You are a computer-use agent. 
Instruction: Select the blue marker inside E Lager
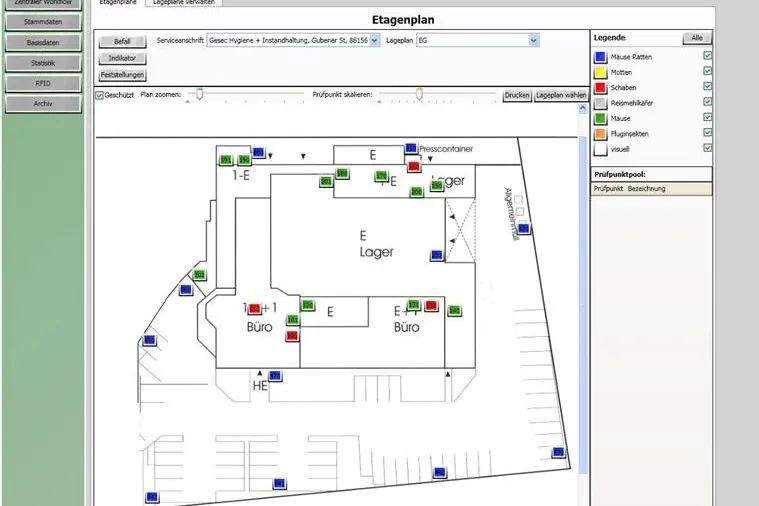pos(437,255)
